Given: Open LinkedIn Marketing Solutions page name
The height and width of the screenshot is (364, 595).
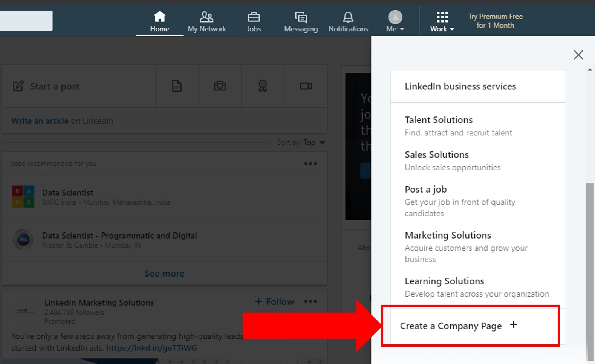Looking at the screenshot, I should coord(99,303).
